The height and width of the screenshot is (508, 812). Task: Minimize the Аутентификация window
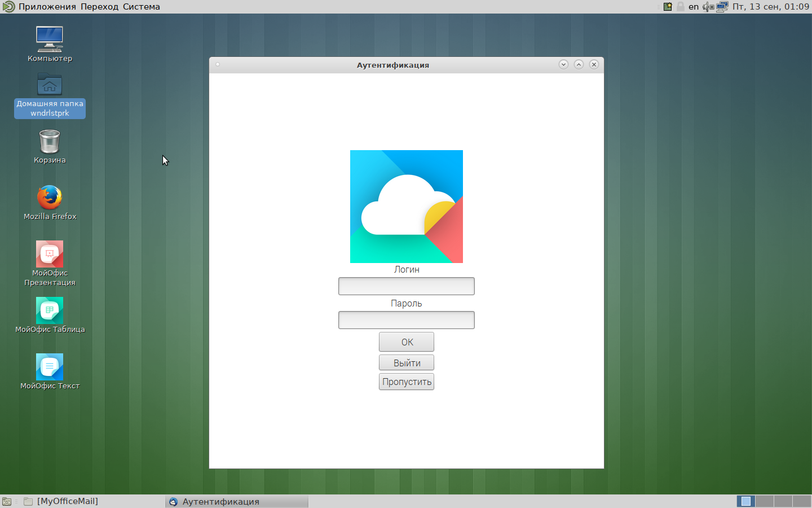tap(563, 64)
